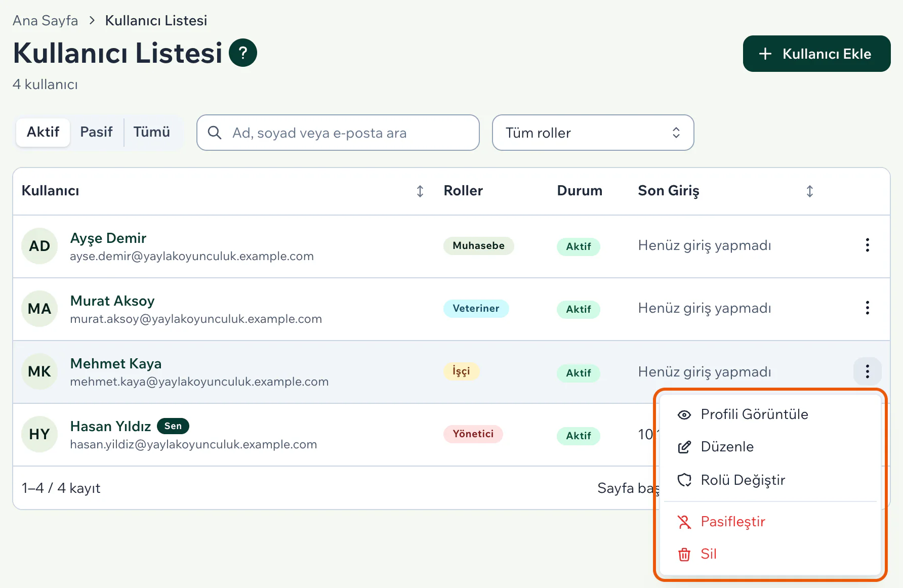
Task: Switch to the Tümü filter tab
Action: pos(151,133)
